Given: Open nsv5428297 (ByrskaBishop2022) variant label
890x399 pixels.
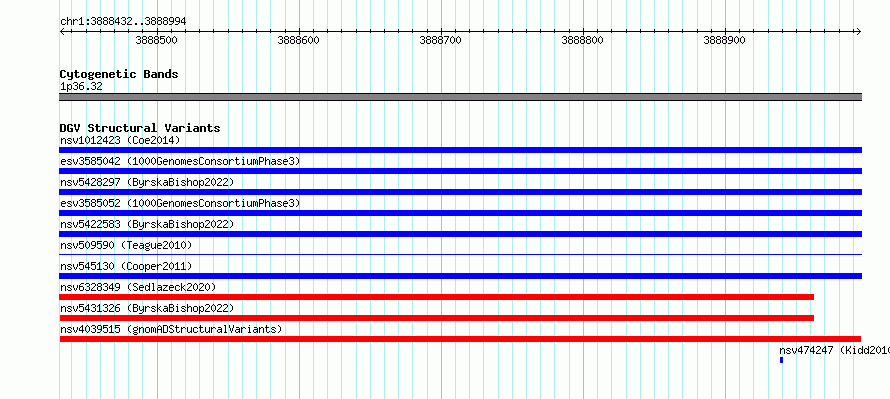Looking at the screenshot, I should pyautogui.click(x=147, y=182).
